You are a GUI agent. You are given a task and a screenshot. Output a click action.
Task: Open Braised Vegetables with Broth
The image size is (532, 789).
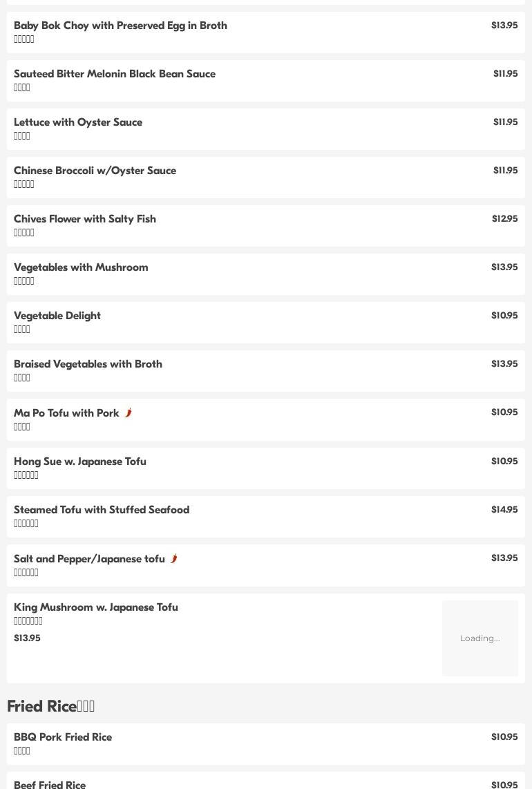pos(88,364)
